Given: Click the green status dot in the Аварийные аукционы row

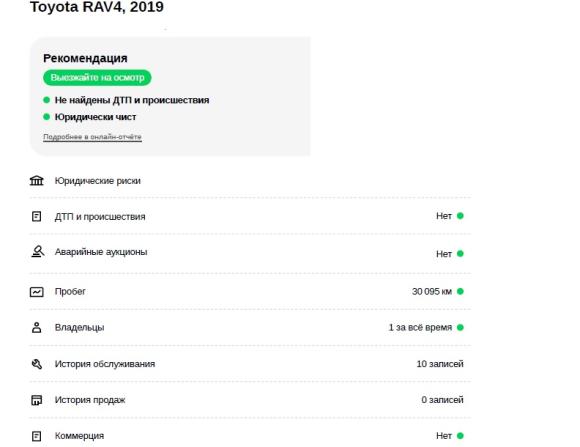Looking at the screenshot, I should coord(460,253).
